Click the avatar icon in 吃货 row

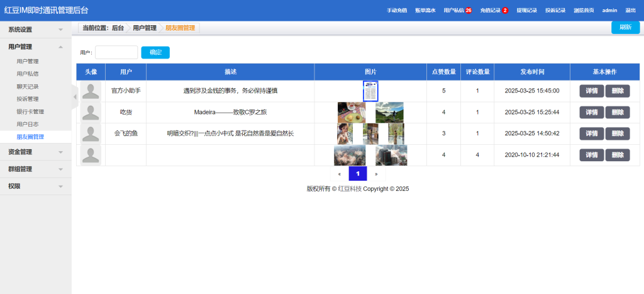(91, 112)
